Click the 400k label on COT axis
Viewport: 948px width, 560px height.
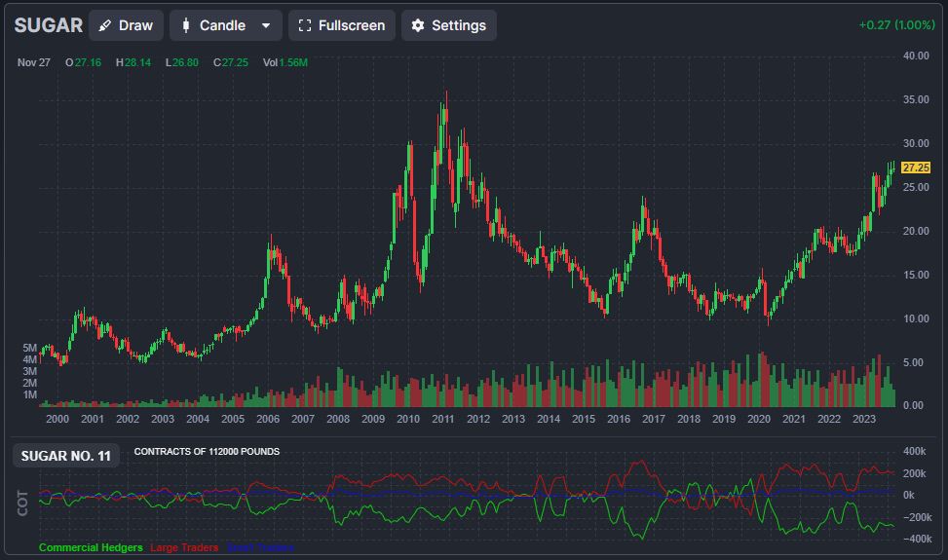click(915, 452)
